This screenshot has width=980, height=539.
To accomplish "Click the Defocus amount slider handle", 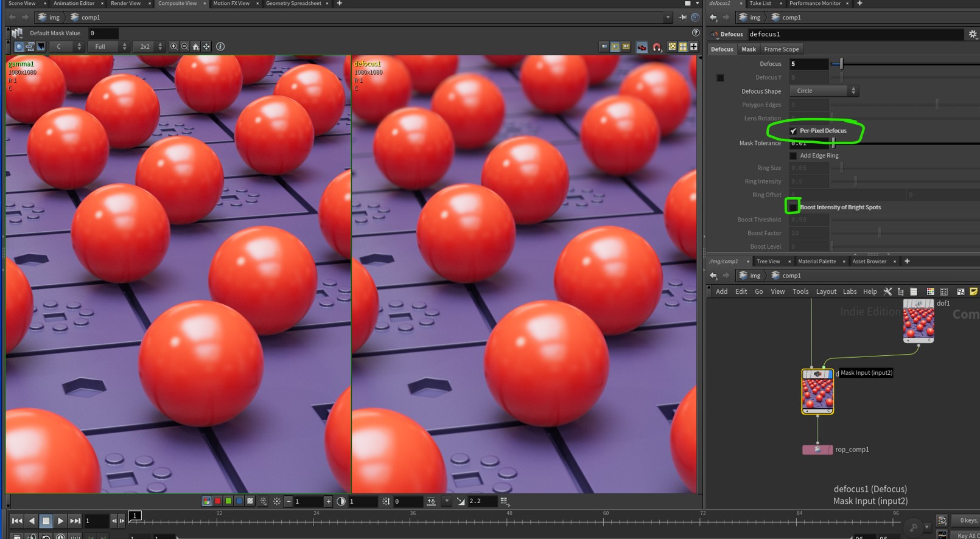I will click(841, 64).
